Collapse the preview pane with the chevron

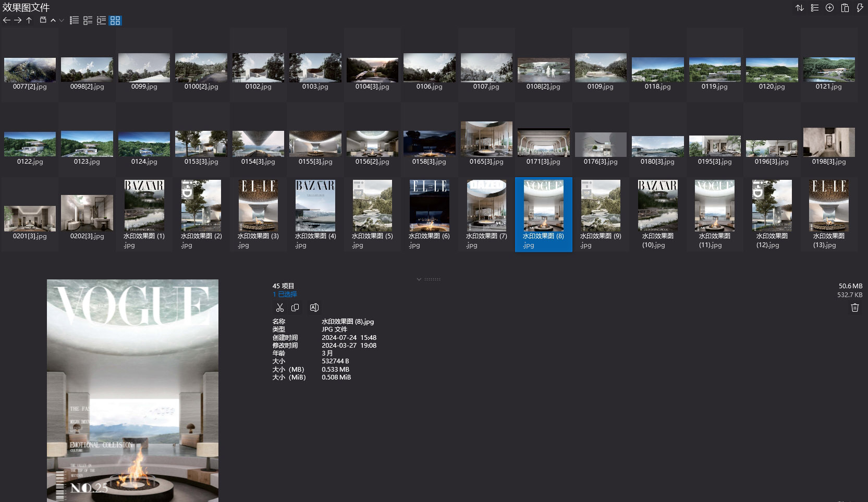click(x=419, y=279)
